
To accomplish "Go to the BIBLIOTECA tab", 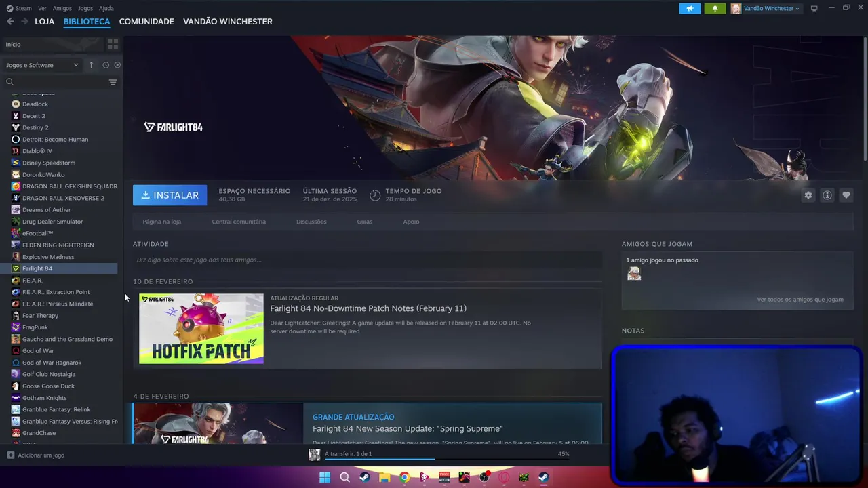I will [x=87, y=22].
